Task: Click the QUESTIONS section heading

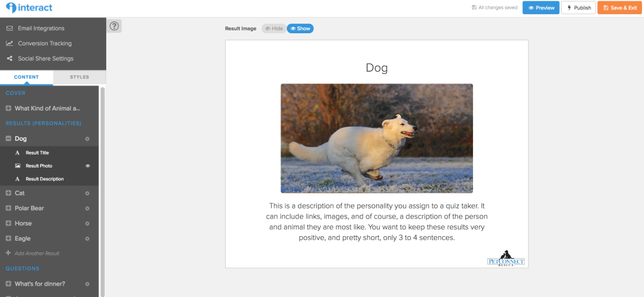Action: (x=22, y=268)
